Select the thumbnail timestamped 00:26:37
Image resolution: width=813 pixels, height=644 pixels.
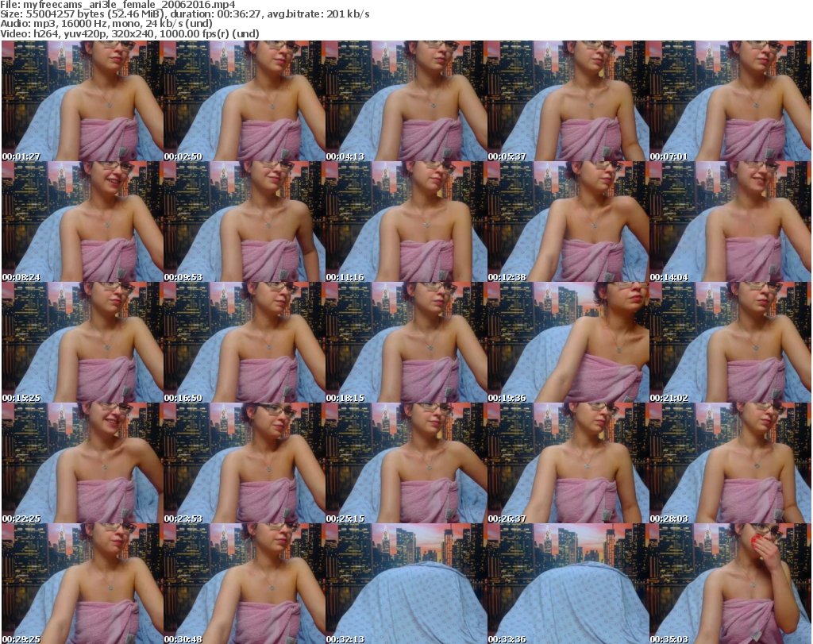568,463
